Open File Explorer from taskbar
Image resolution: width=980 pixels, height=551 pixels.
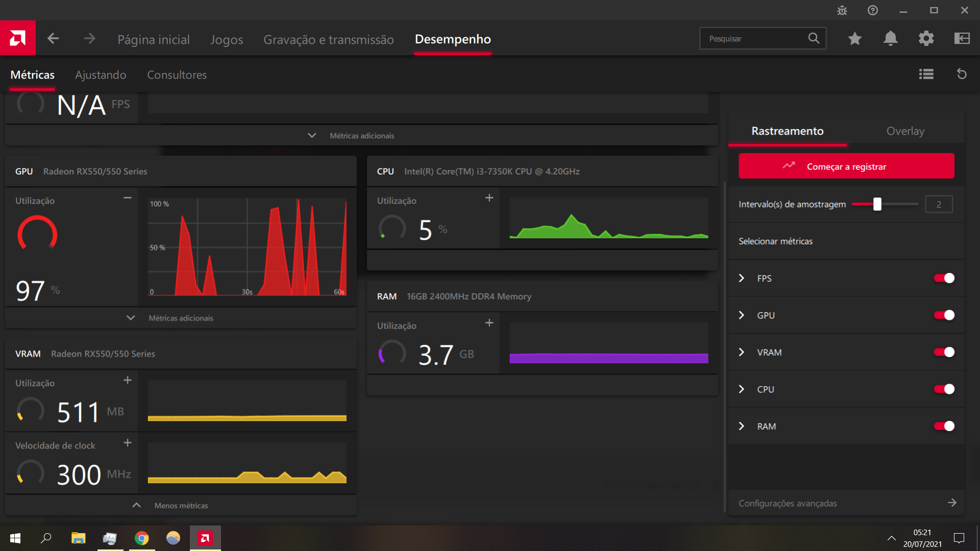coord(78,538)
